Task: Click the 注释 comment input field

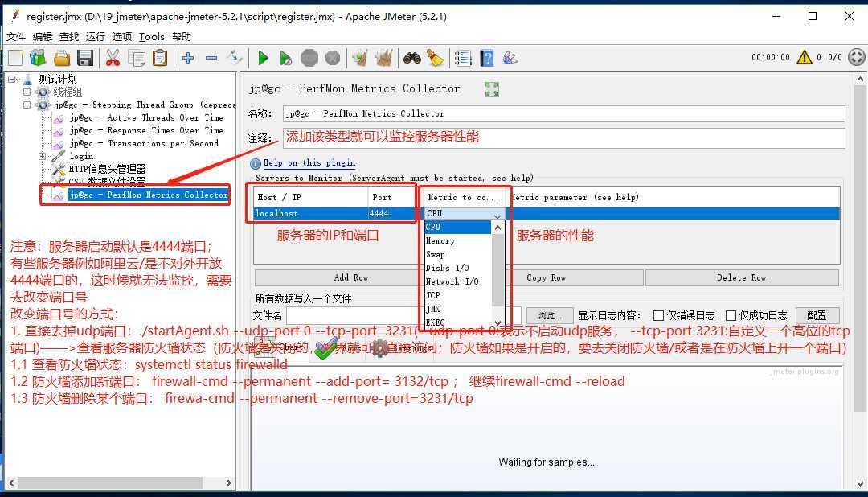Action: click(x=563, y=138)
